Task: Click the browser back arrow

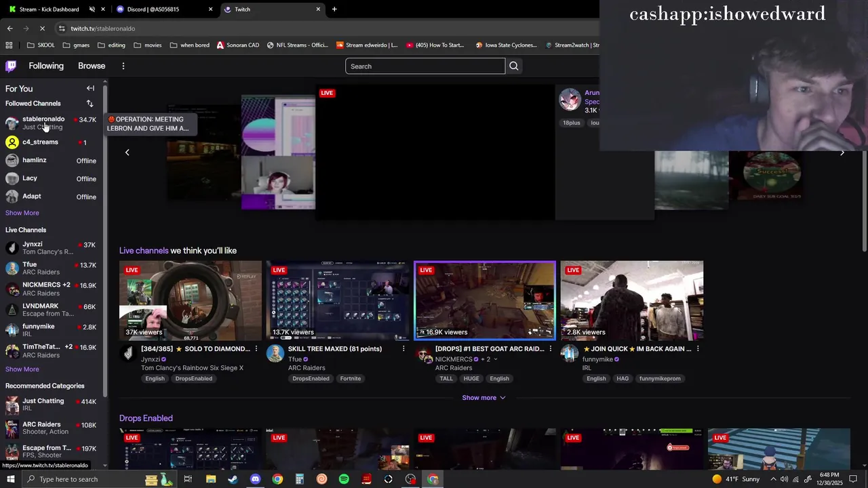Action: tap(9, 28)
